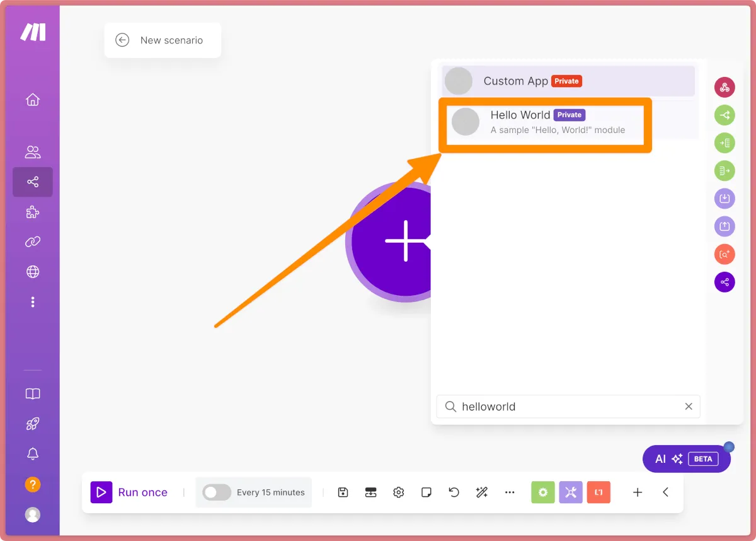Open the scenario inputs and outputs icon
The height and width of the screenshot is (541, 756).
click(x=370, y=492)
